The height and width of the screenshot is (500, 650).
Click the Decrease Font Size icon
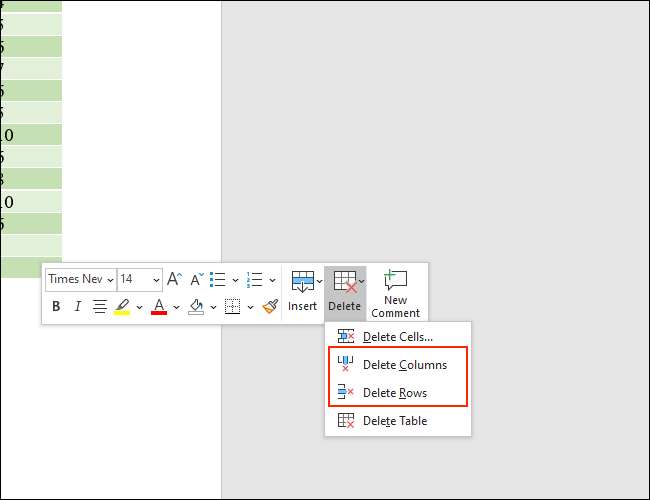[x=196, y=280]
